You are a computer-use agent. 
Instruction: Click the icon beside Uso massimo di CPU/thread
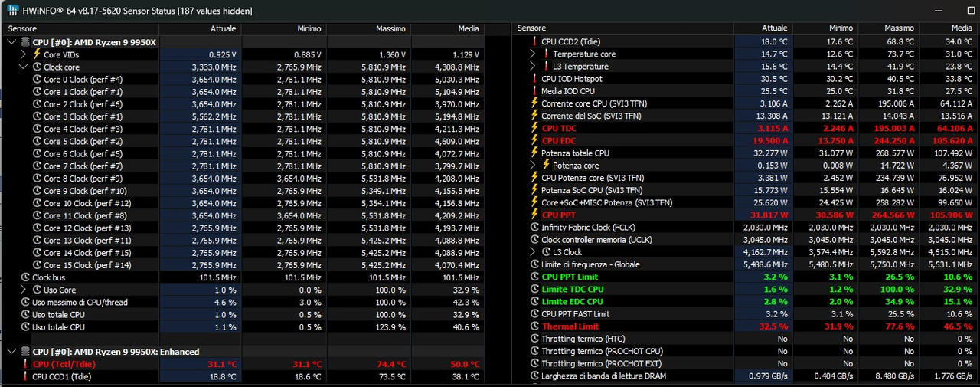pyautogui.click(x=25, y=302)
